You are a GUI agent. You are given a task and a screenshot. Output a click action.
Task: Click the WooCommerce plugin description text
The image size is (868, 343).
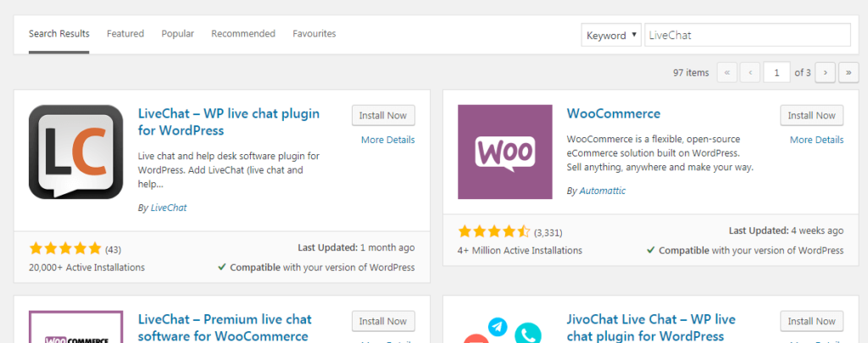pos(660,153)
